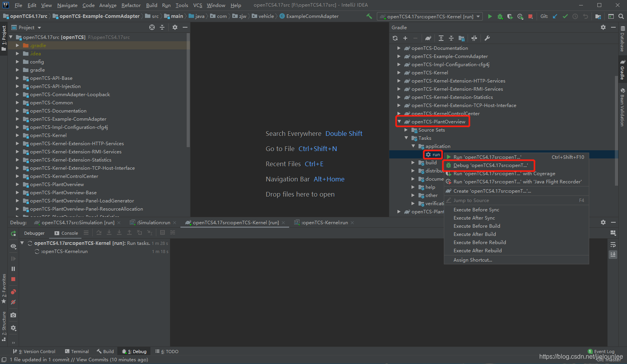Click Pause Program in Debug panel
This screenshot has width=627, height=364.
click(13, 269)
